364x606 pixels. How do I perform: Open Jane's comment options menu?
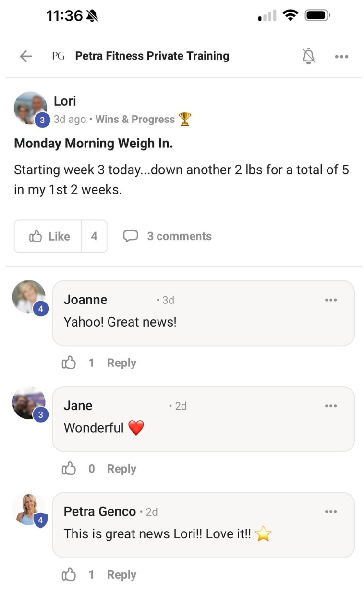(x=331, y=406)
